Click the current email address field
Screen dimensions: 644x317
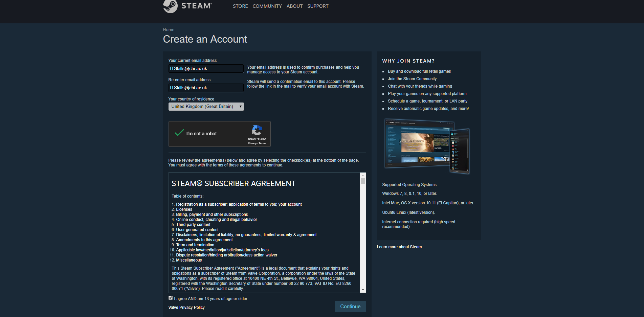206,69
